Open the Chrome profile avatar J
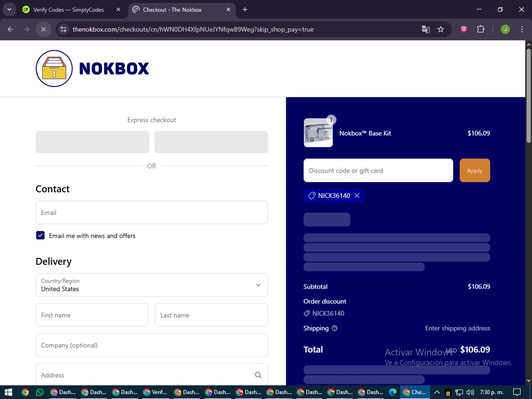 click(505, 29)
